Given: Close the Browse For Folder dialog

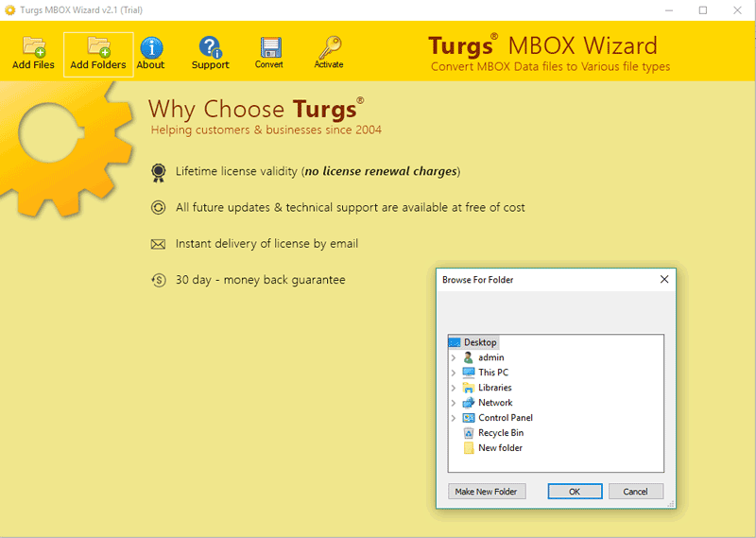Looking at the screenshot, I should point(664,279).
